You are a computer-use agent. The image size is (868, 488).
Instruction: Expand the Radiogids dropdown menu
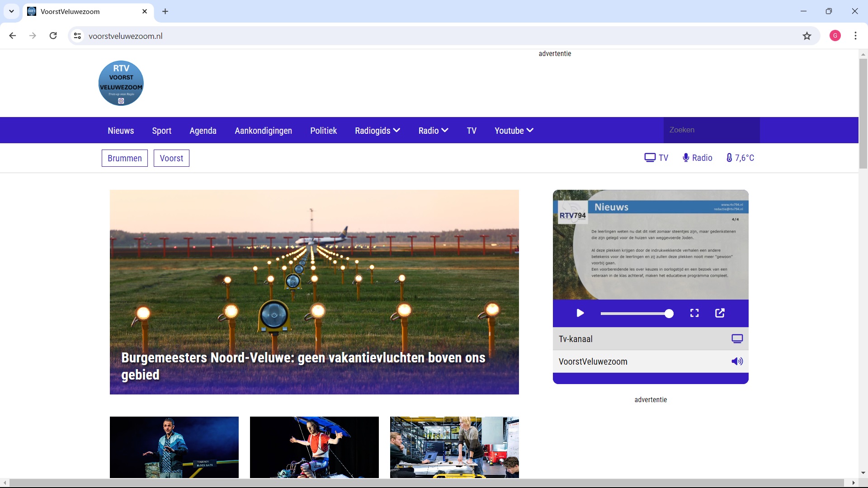(x=377, y=131)
